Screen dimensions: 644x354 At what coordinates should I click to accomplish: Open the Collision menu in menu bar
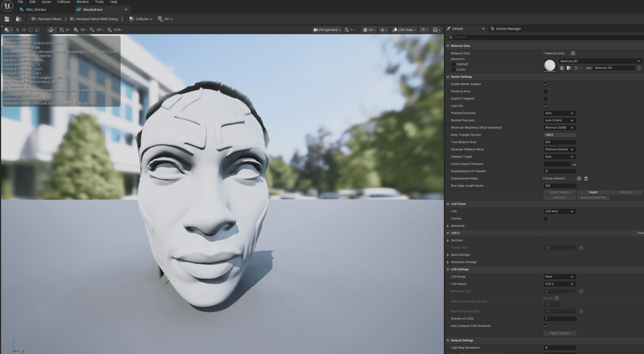coord(63,2)
